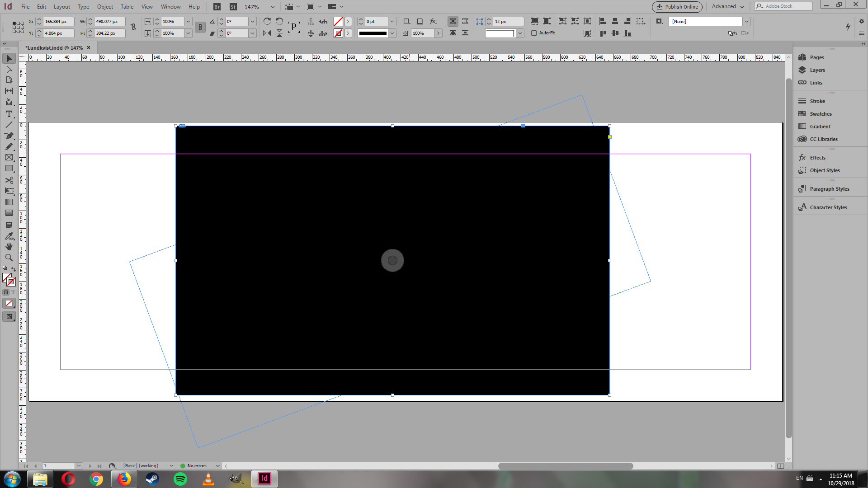Click Center Content icon
The image size is (868, 488).
[x=587, y=21]
